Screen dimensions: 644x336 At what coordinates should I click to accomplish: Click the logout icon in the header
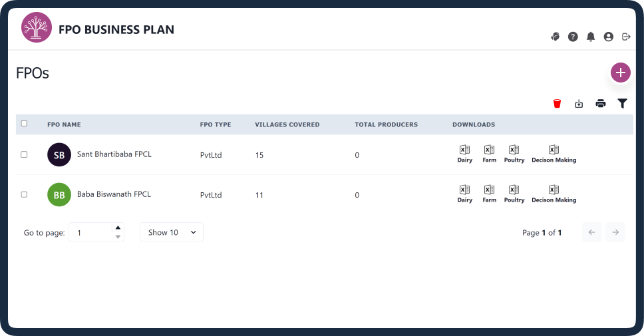tap(626, 37)
